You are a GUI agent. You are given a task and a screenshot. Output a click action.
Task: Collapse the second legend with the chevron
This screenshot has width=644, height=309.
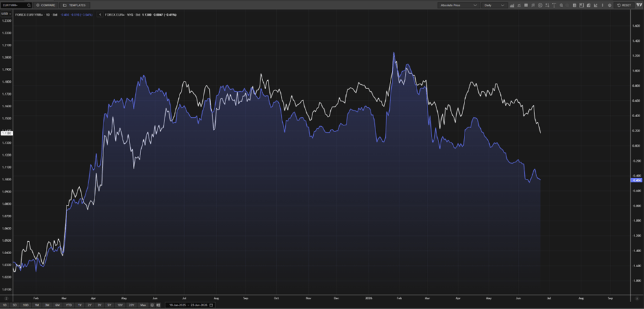(x=100, y=14)
